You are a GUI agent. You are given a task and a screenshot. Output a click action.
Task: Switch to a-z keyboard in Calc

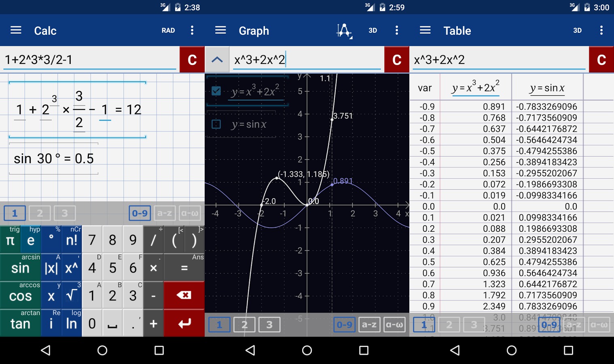point(165,213)
